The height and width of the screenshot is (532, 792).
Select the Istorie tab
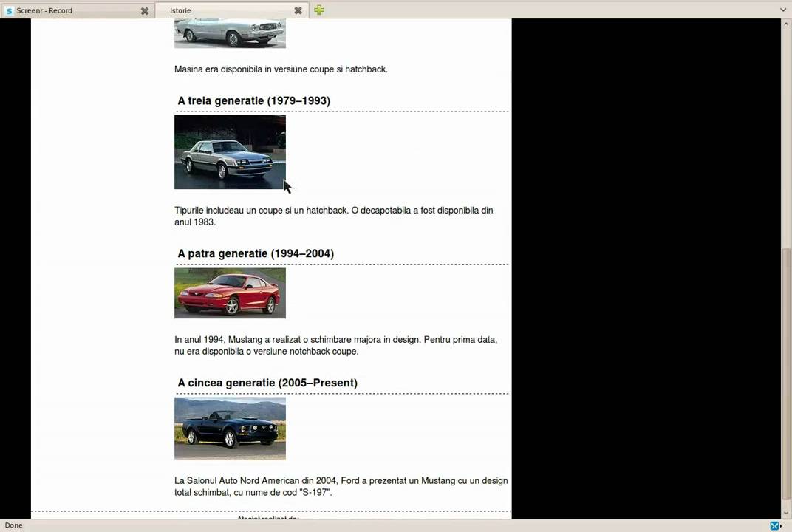(x=231, y=10)
